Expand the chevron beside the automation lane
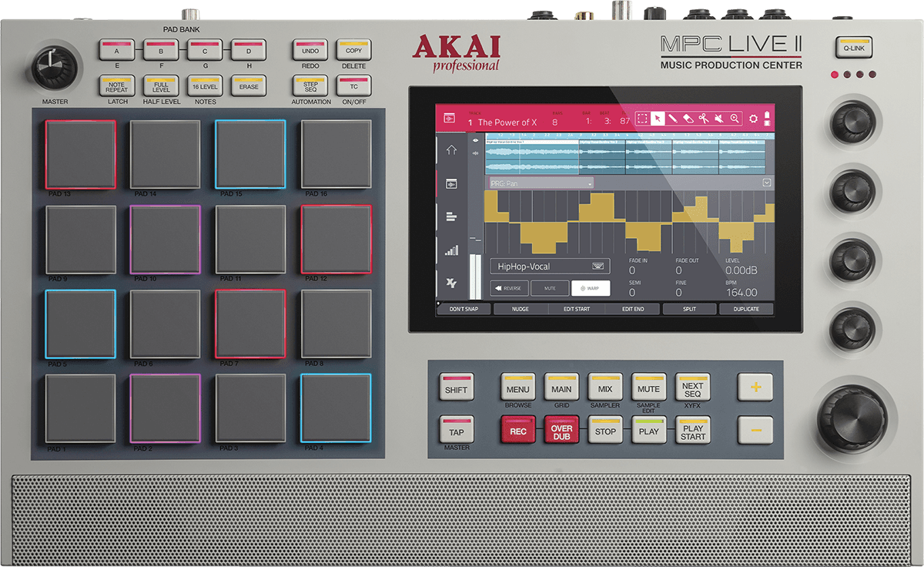Screen dimensions: 924x567 pyautogui.click(x=767, y=183)
